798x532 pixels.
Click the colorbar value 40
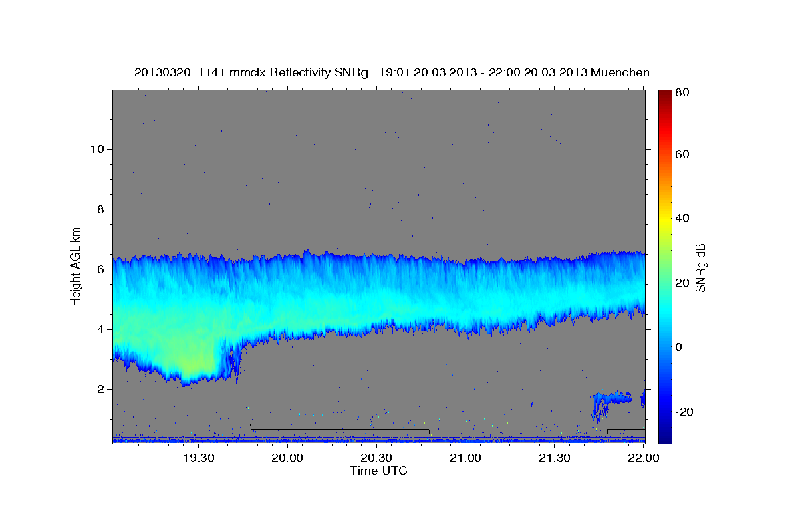pyautogui.click(x=684, y=218)
